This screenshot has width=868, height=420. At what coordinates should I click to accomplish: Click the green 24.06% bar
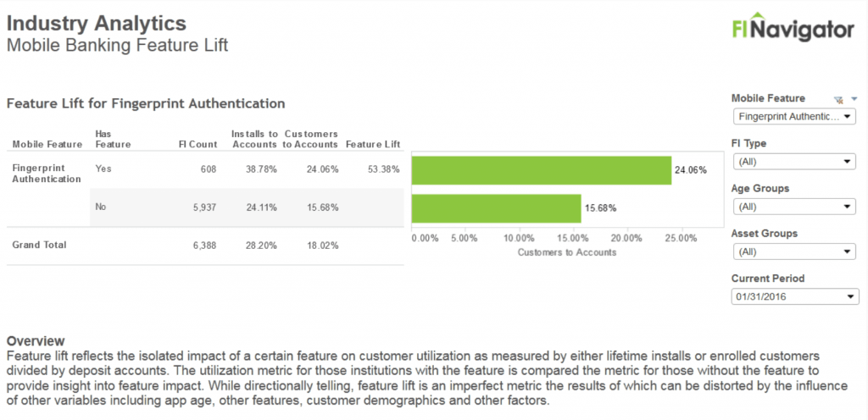click(x=541, y=169)
